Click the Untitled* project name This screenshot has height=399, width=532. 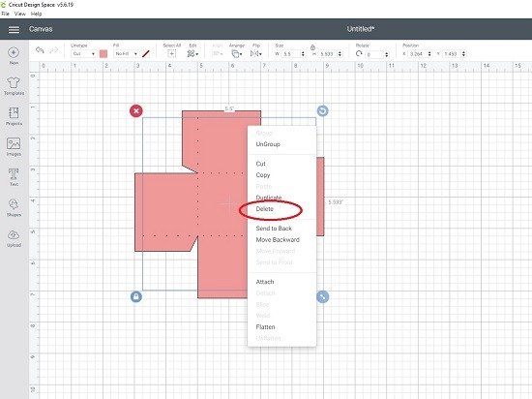click(x=361, y=29)
